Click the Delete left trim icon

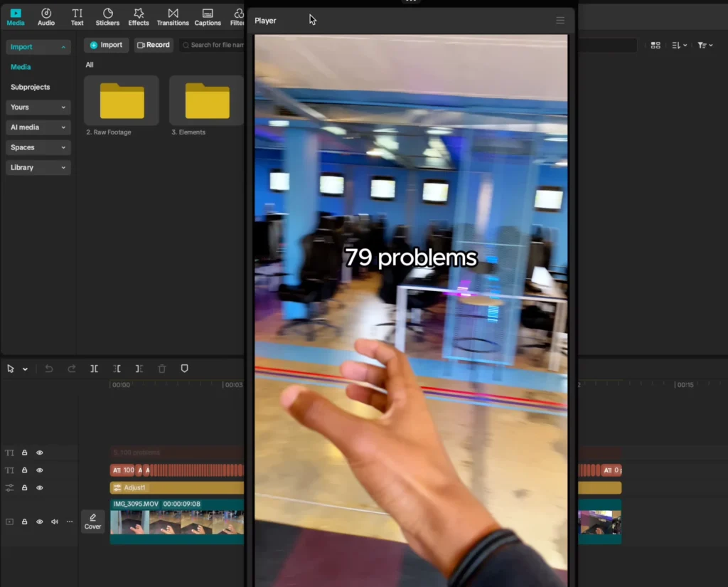(x=117, y=369)
